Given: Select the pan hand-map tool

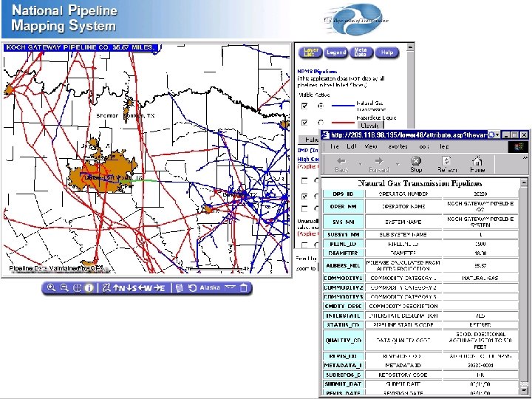Looking at the screenshot, I should tap(106, 288).
